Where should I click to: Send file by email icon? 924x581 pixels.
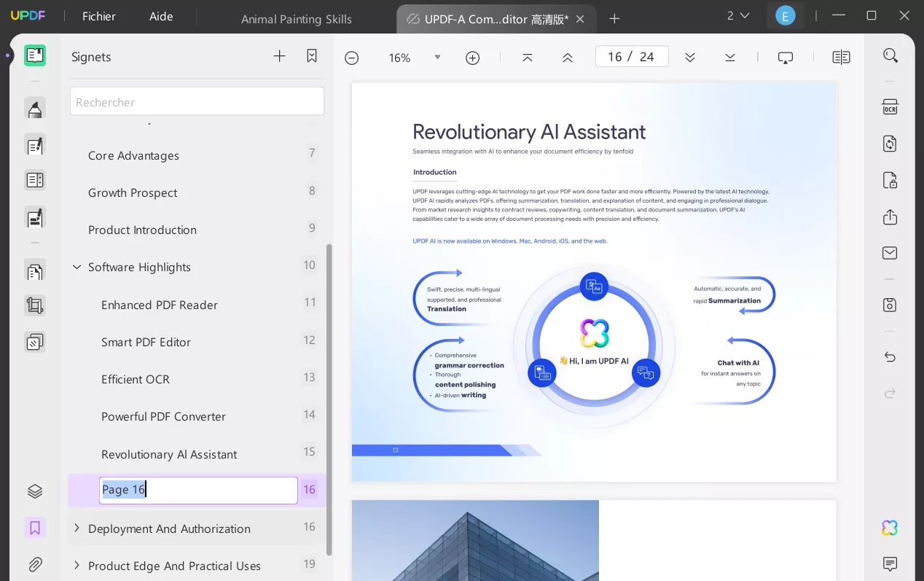890,253
